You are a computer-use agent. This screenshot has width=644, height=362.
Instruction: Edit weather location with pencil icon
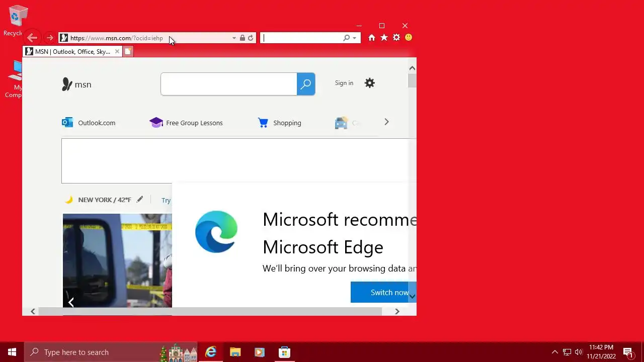140,200
